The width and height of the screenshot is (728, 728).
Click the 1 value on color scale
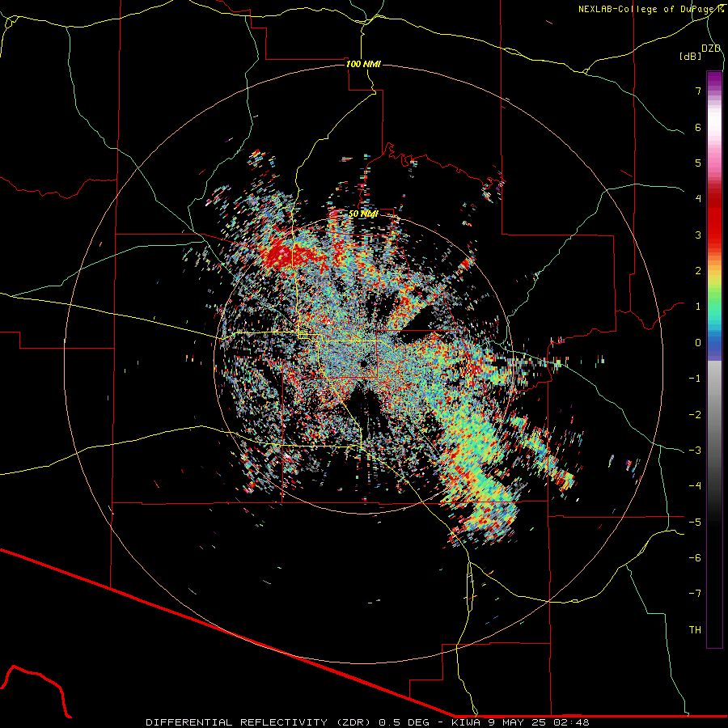pos(698,307)
